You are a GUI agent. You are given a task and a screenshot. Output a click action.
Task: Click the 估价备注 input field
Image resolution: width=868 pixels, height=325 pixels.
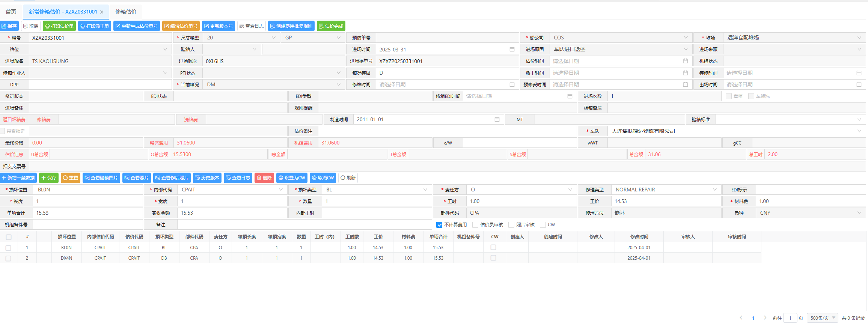pos(447,131)
